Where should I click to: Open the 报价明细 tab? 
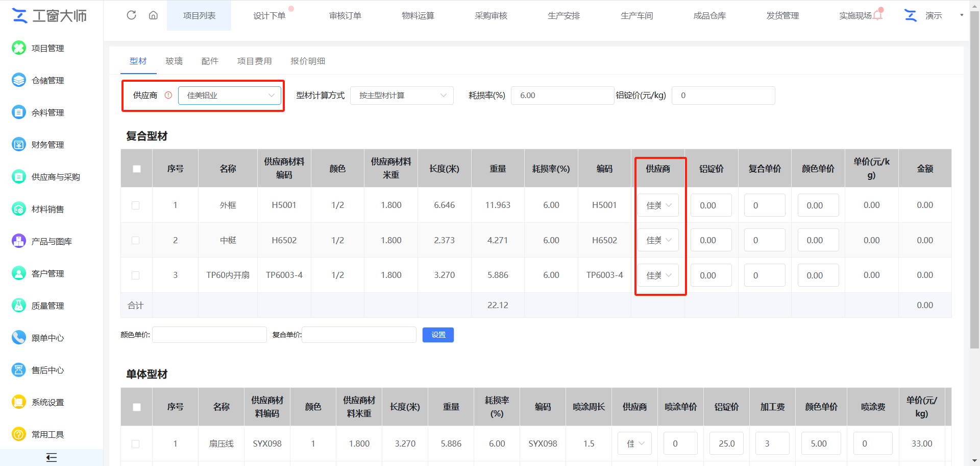click(308, 61)
